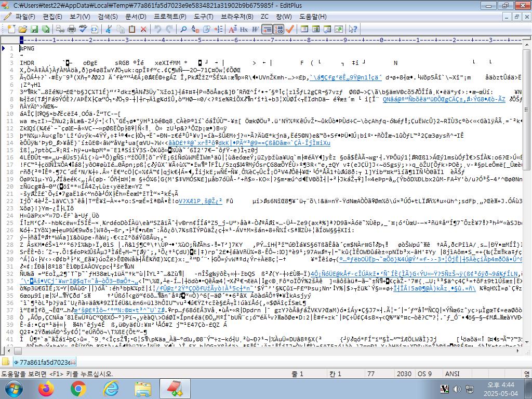Click the Open file folder icon
The width and height of the screenshot is (532, 399).
(x=23, y=29)
